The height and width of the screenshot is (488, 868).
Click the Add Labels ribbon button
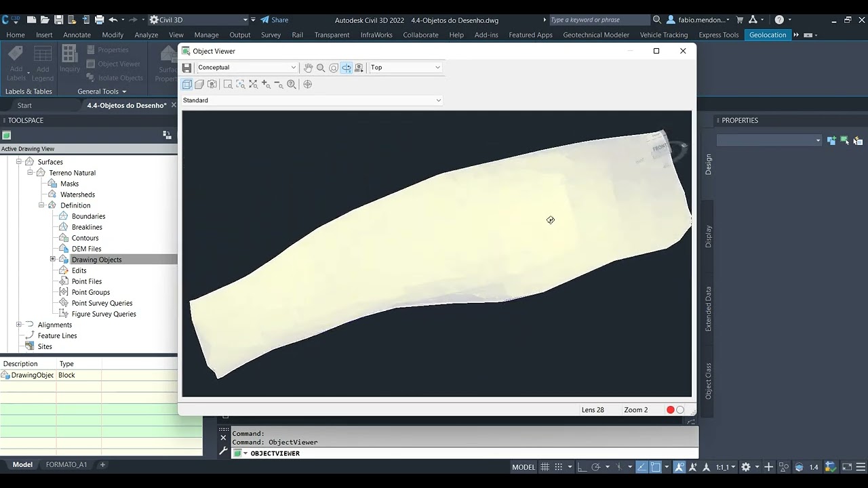click(x=16, y=63)
